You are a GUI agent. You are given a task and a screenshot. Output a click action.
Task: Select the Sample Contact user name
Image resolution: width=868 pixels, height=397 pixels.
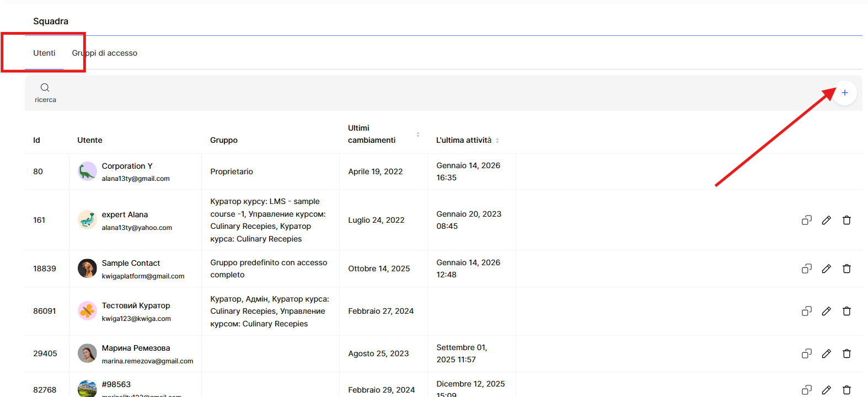point(131,263)
